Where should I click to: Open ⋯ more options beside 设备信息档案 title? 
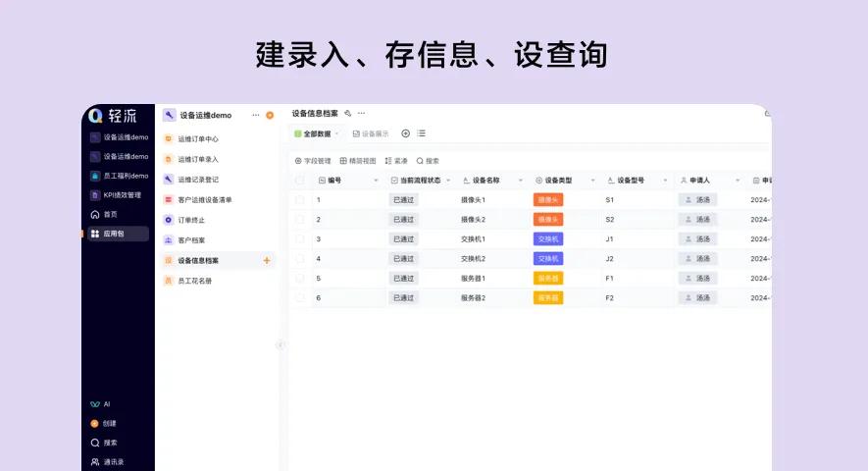(x=362, y=113)
